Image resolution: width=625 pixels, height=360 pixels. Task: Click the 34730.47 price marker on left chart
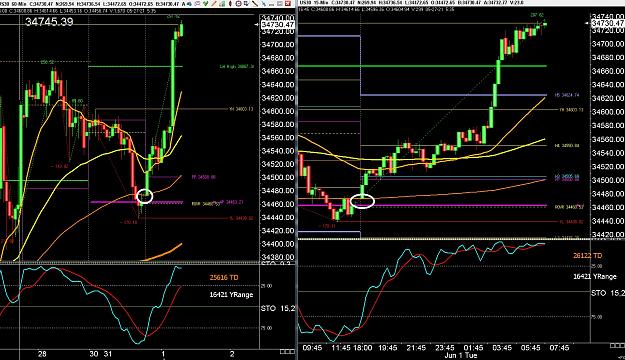click(x=277, y=24)
